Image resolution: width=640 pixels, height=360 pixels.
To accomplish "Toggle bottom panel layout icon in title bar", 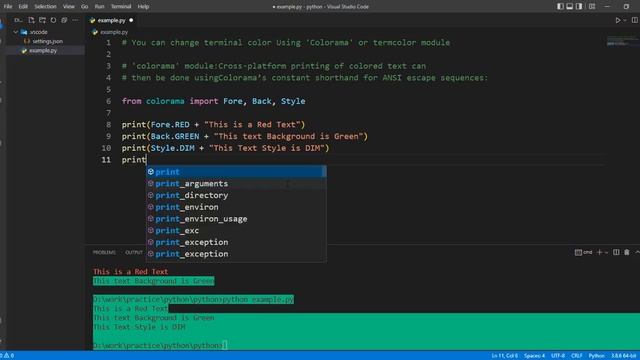I will [570, 6].
